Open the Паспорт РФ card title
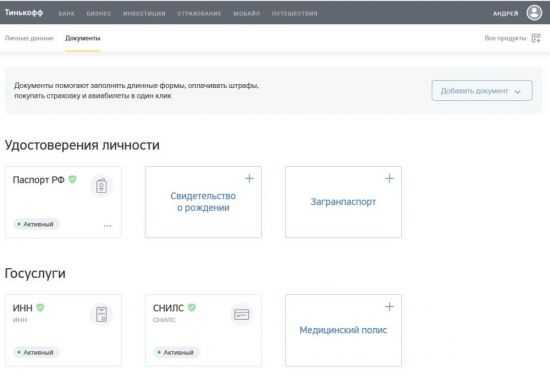550x378 pixels. pyautogui.click(x=39, y=180)
